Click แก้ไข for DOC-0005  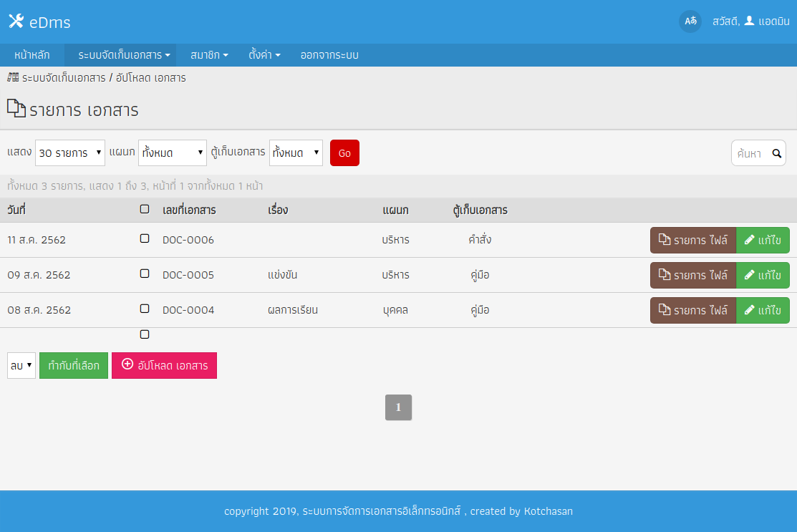[x=763, y=275]
